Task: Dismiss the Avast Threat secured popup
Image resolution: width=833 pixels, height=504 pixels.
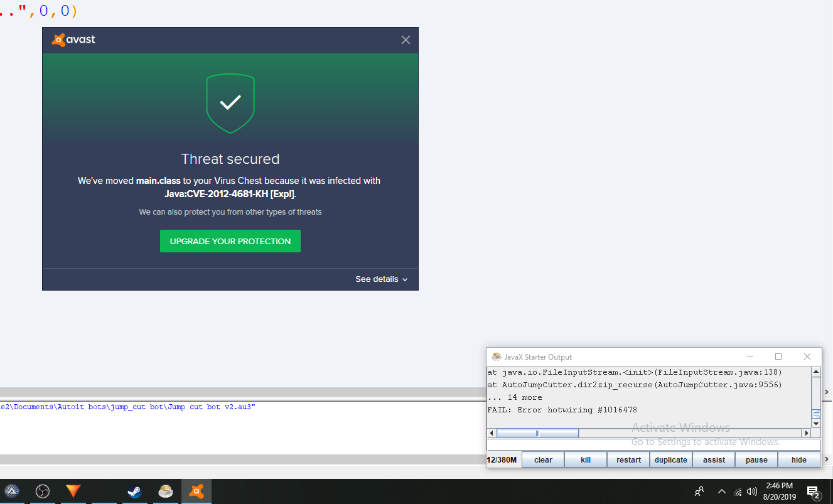Action: click(x=406, y=40)
